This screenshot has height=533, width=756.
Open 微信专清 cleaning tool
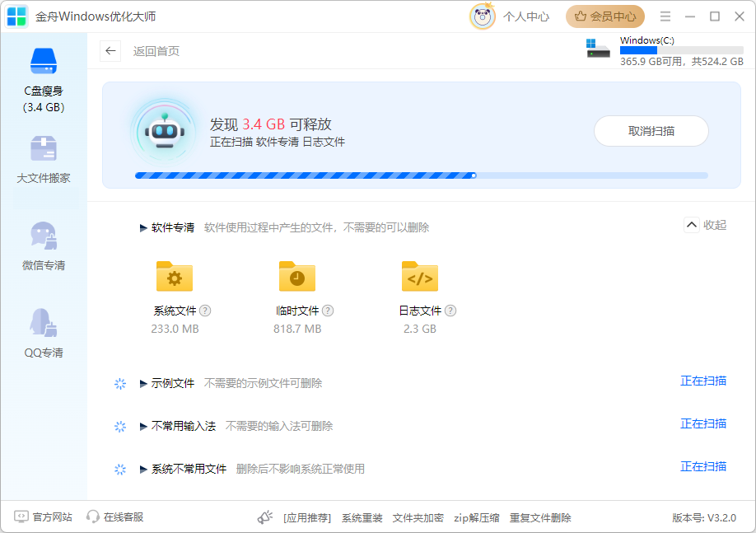point(44,246)
